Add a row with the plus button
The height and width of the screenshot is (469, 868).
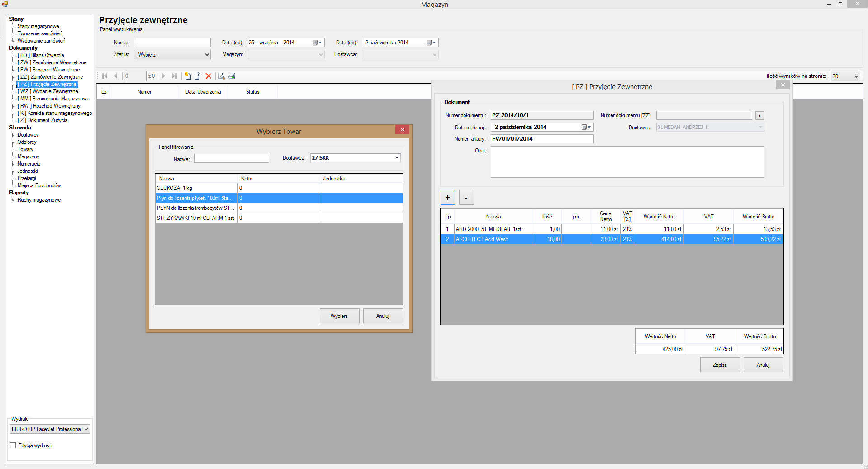pos(448,198)
